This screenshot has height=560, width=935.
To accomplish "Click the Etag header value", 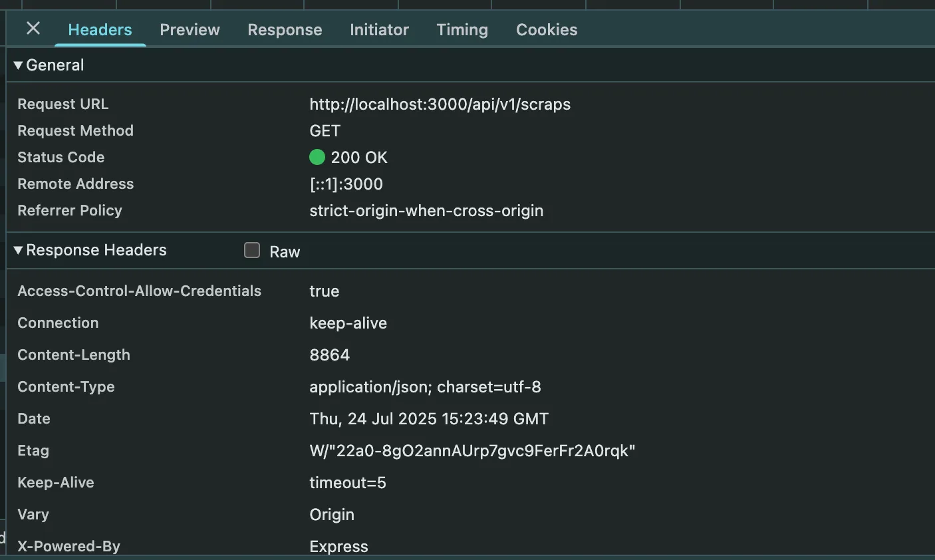I will point(472,451).
